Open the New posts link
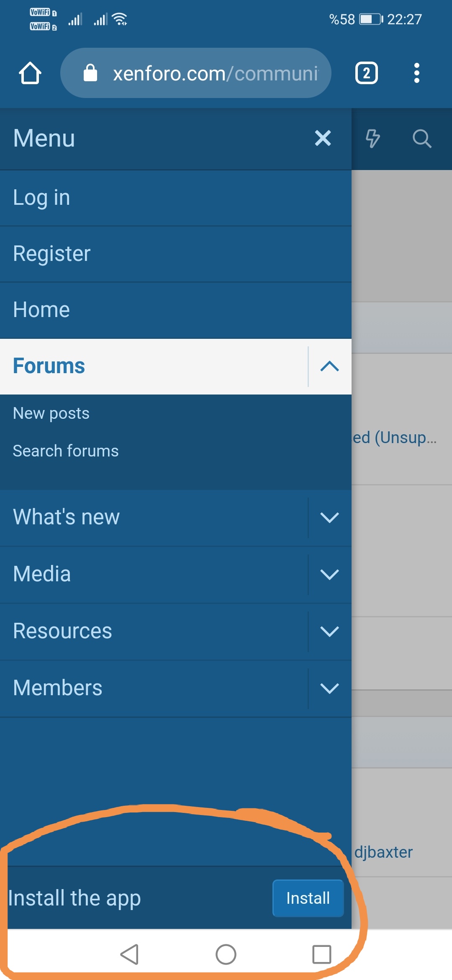The width and height of the screenshot is (452, 980). point(51,413)
